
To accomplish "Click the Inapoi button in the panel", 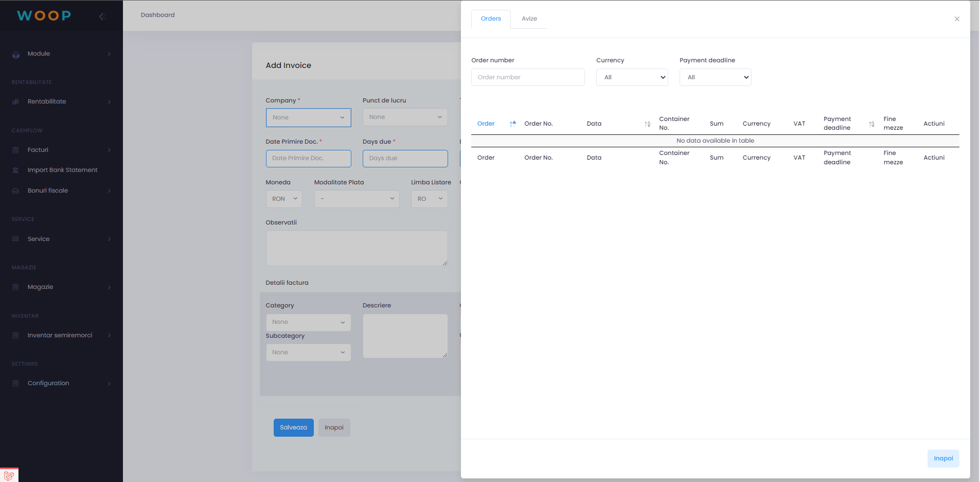I will [943, 458].
